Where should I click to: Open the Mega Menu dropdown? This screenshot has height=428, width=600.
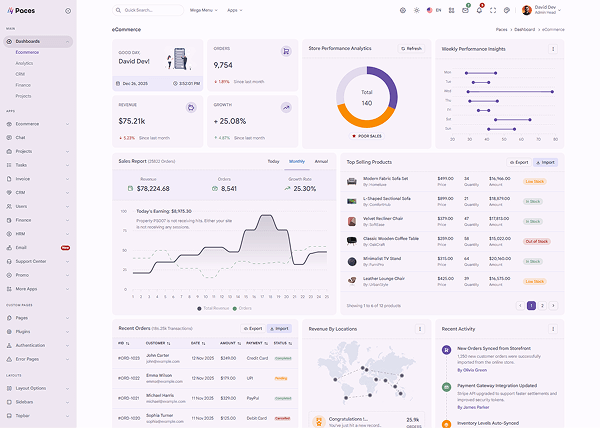pyautogui.click(x=203, y=10)
